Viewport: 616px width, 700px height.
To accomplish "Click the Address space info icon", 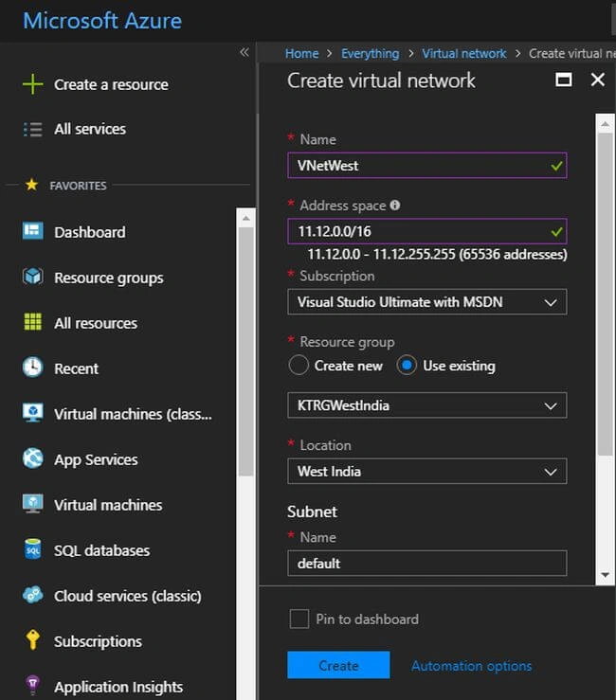I will (x=395, y=205).
